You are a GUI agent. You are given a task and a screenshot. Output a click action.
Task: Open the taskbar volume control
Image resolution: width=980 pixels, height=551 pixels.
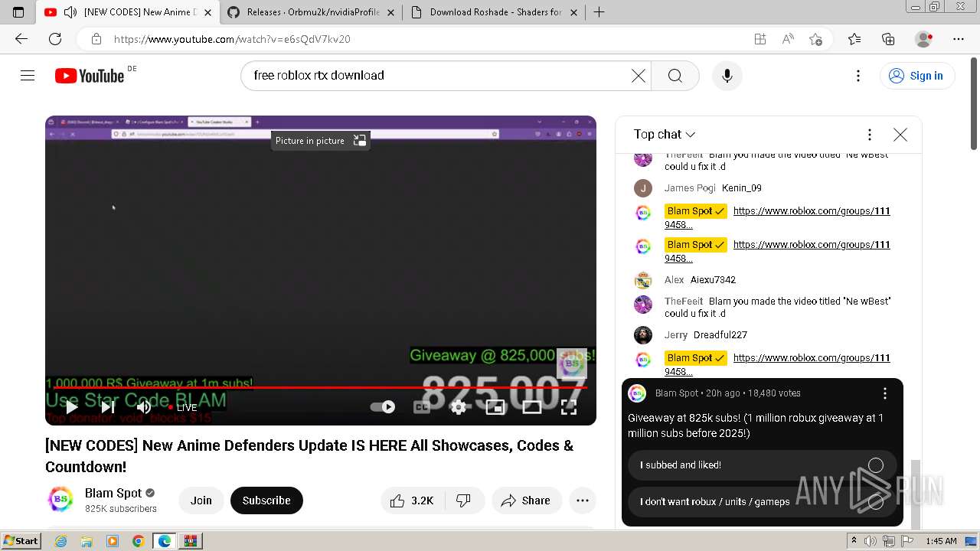pyautogui.click(x=871, y=541)
